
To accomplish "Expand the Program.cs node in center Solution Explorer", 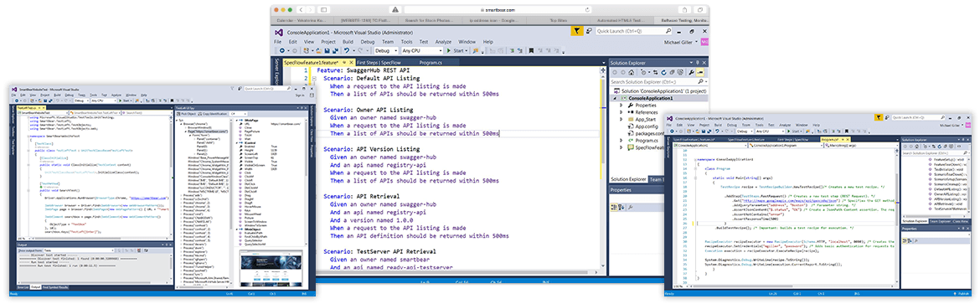I will click(x=622, y=141).
